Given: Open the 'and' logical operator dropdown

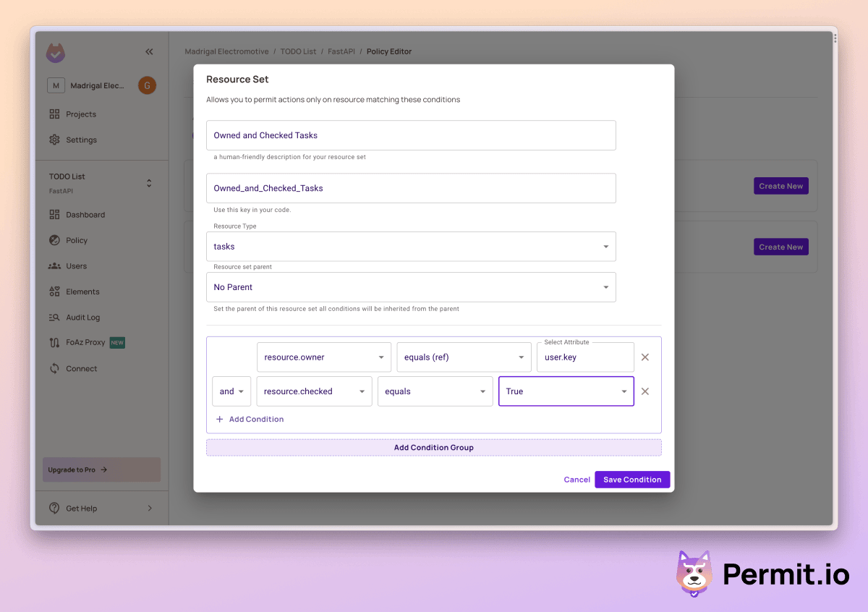Looking at the screenshot, I should tap(231, 391).
